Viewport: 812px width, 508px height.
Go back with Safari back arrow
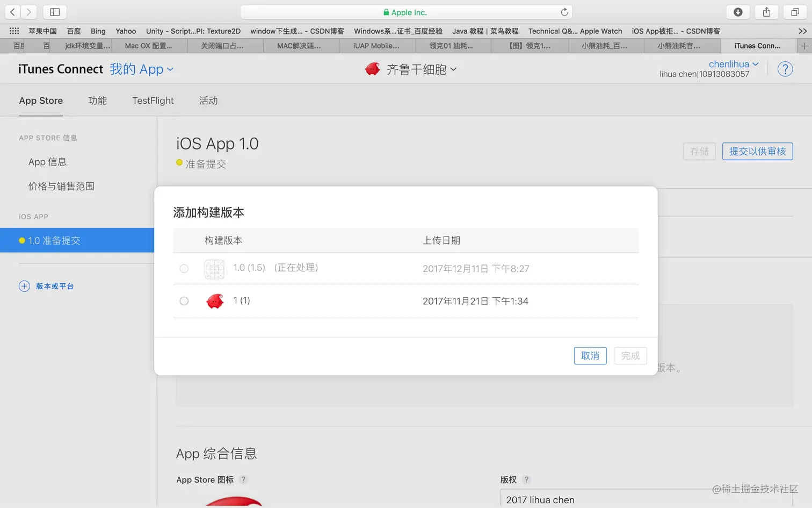pyautogui.click(x=12, y=12)
